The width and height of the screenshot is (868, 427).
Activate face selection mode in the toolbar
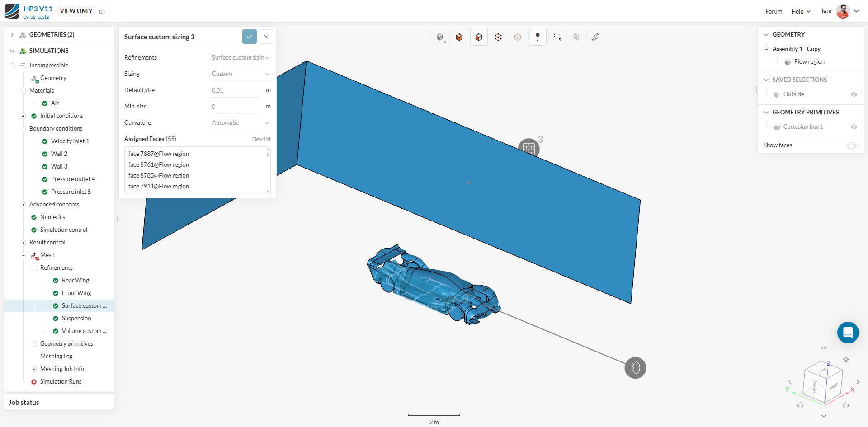(x=479, y=37)
